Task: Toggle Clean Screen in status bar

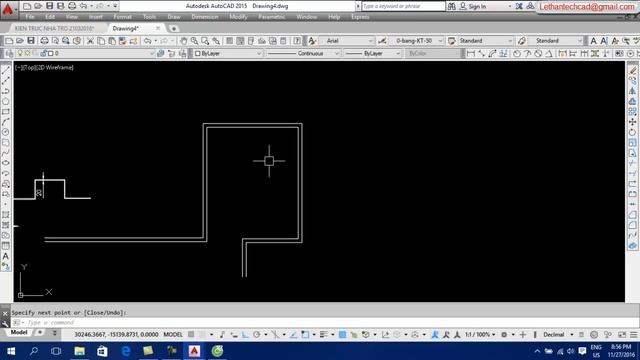Action: click(x=622, y=335)
